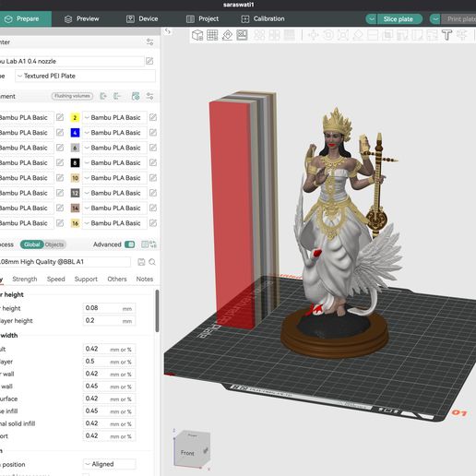Open filament 6 Bambu PLA Basic dropdown
Image resolution: width=476 pixels, height=476 pixels.
(x=114, y=148)
